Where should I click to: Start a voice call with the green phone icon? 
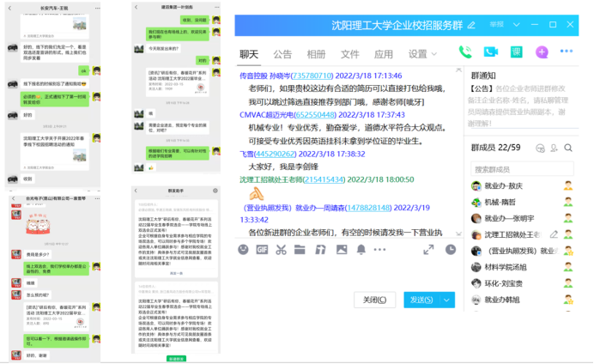click(465, 52)
